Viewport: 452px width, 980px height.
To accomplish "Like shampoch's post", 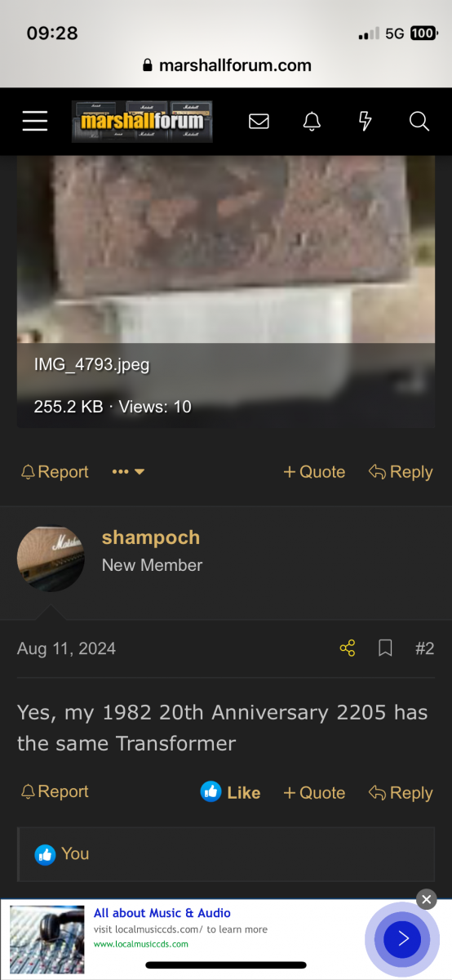I will point(231,792).
